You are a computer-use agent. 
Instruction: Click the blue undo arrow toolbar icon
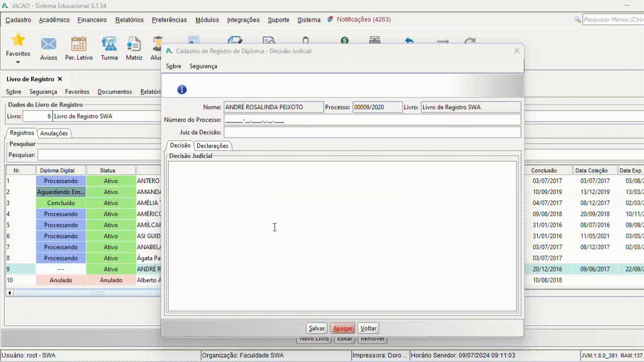click(409, 41)
